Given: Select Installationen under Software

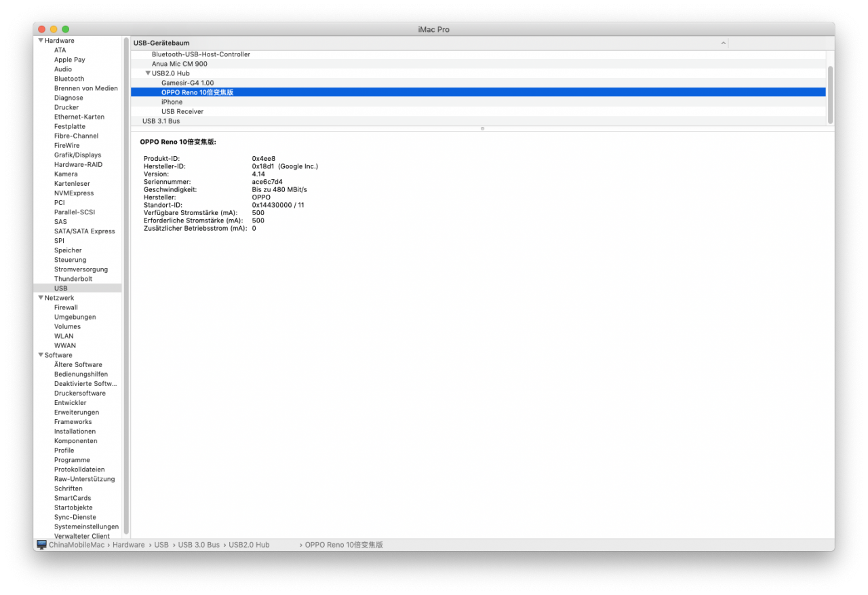Looking at the screenshot, I should coord(75,431).
